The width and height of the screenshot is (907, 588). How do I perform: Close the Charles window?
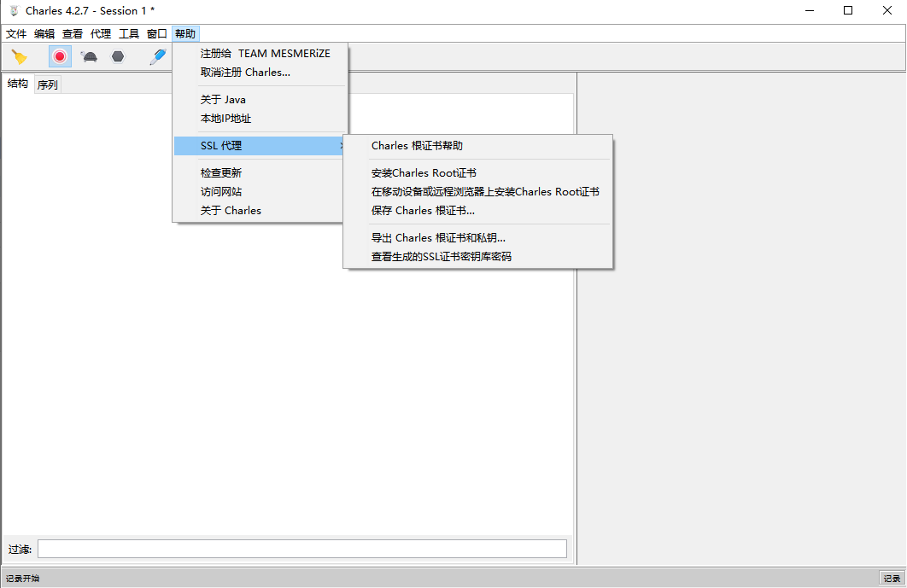[887, 10]
